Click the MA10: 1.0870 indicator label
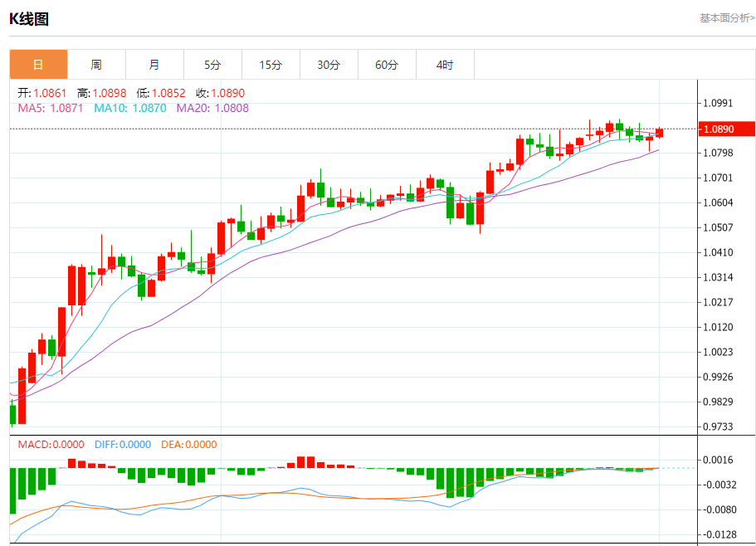 coord(130,108)
